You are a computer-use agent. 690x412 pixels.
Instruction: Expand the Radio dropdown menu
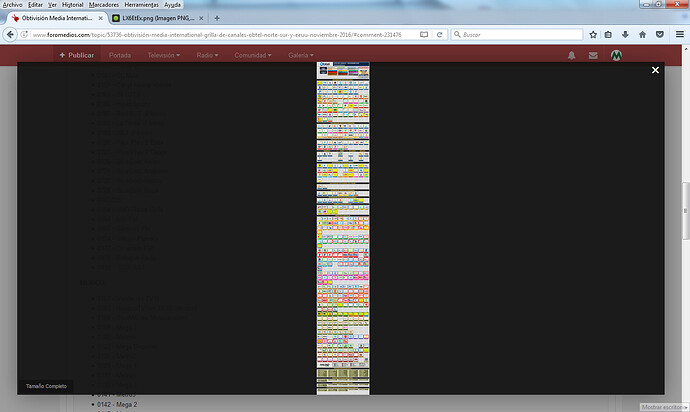(207, 55)
